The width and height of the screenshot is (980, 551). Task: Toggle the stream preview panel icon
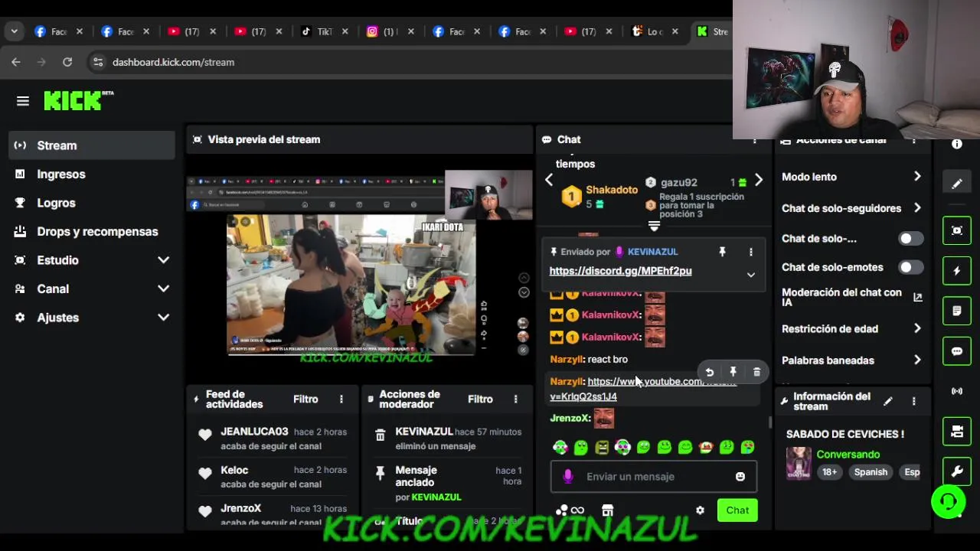coord(956,230)
